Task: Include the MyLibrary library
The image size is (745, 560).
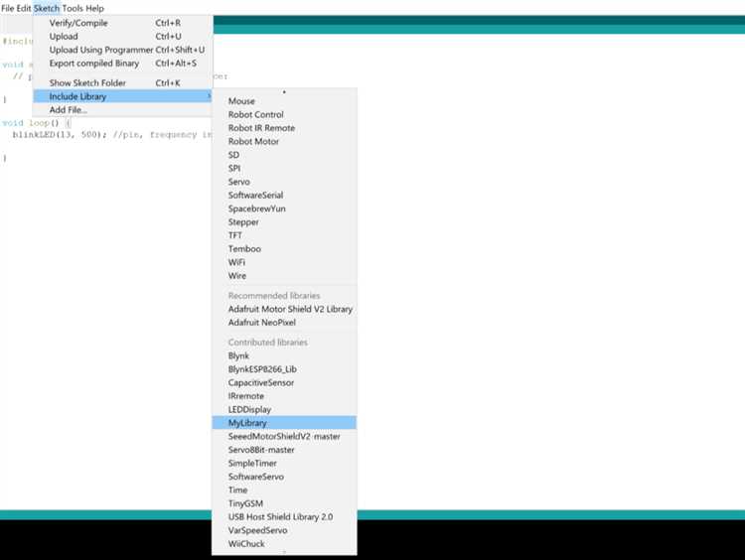Action: point(247,423)
